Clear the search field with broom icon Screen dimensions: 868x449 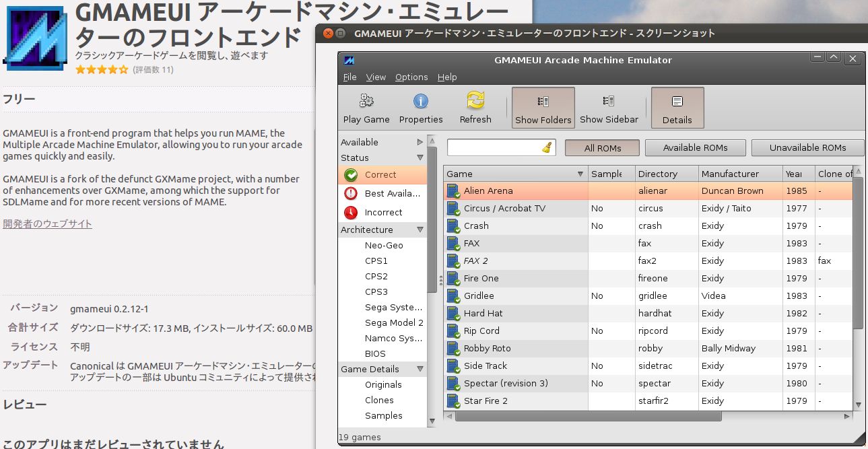coord(547,147)
